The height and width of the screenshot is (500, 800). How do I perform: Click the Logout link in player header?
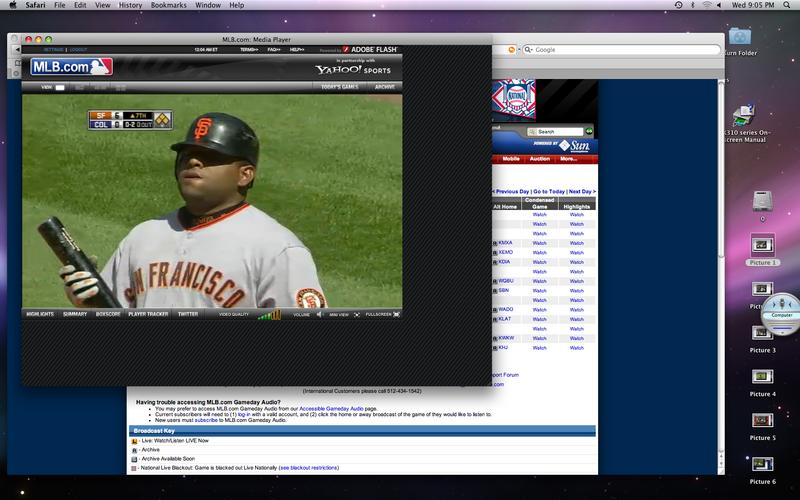(79, 49)
